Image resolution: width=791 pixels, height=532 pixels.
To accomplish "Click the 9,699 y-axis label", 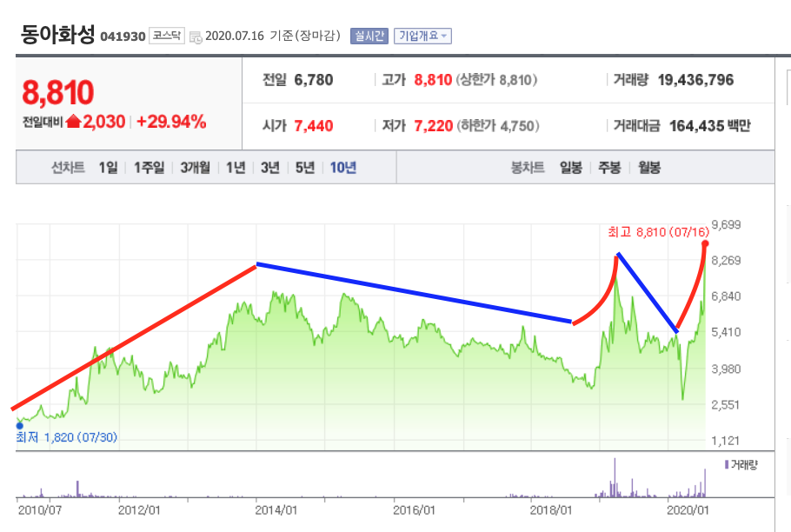I will 726,225.
